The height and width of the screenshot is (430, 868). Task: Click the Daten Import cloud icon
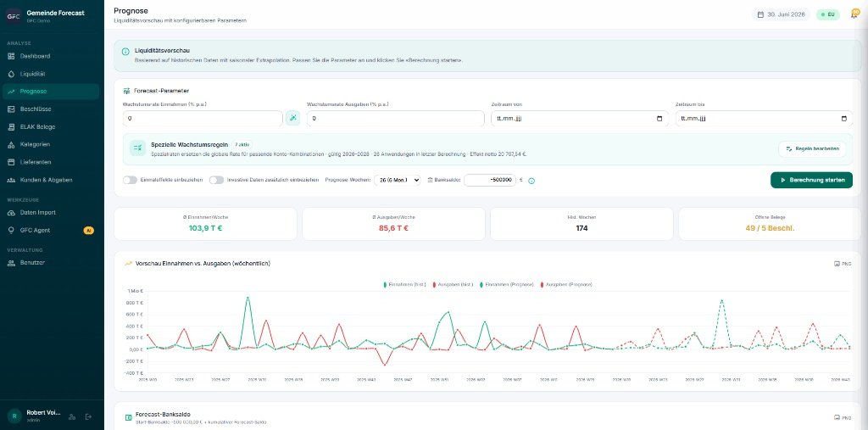(11, 213)
